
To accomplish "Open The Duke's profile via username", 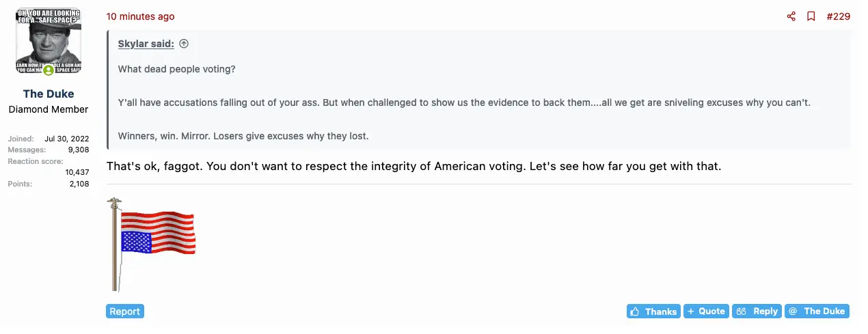I will click(x=49, y=94).
